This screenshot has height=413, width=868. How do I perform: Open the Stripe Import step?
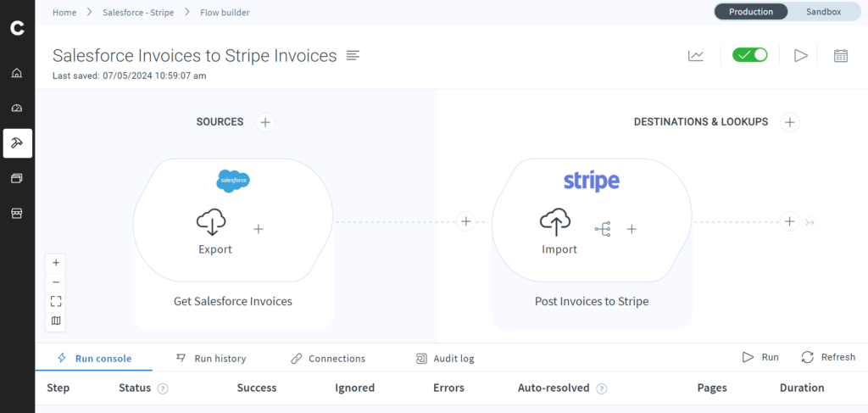[559, 232]
